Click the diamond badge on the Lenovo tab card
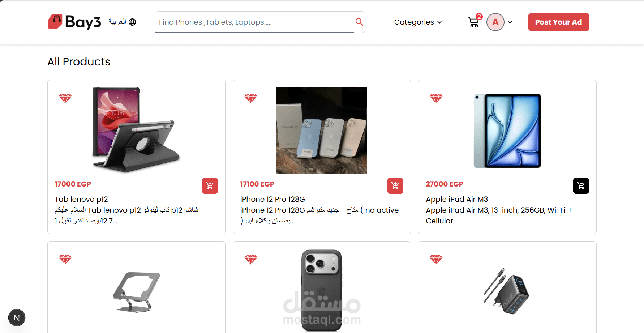Image resolution: width=644 pixels, height=333 pixels. click(x=65, y=98)
